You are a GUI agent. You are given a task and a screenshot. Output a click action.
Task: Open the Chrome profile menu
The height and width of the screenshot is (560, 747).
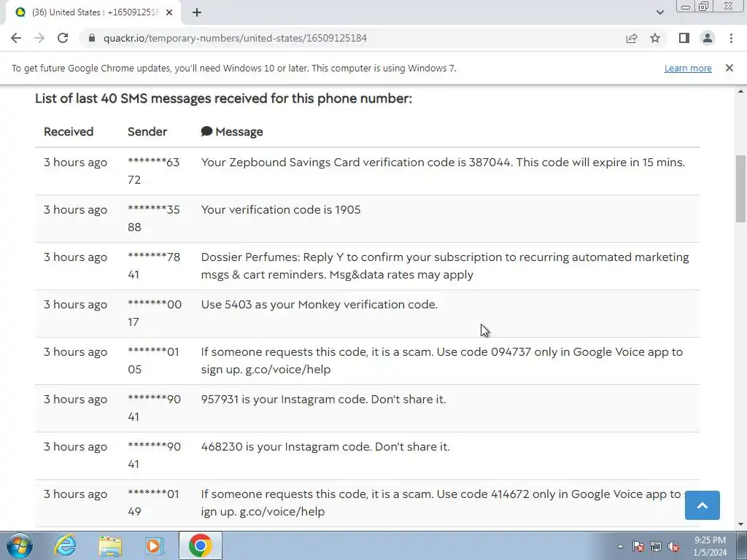[x=708, y=38]
